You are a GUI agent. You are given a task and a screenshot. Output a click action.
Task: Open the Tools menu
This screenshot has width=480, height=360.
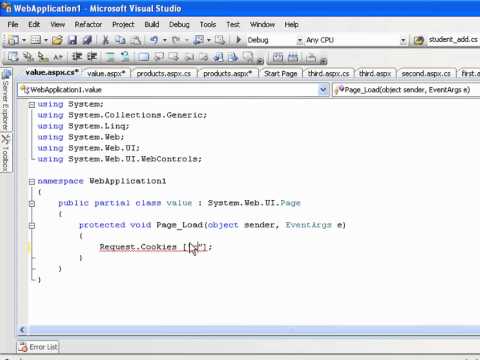[x=208, y=24]
